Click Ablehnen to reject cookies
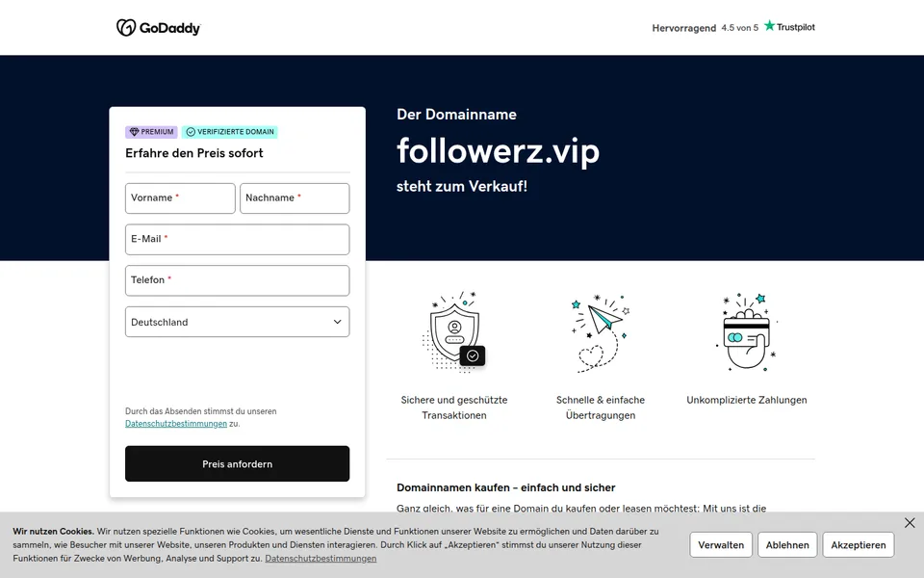The image size is (924, 578). click(x=787, y=545)
